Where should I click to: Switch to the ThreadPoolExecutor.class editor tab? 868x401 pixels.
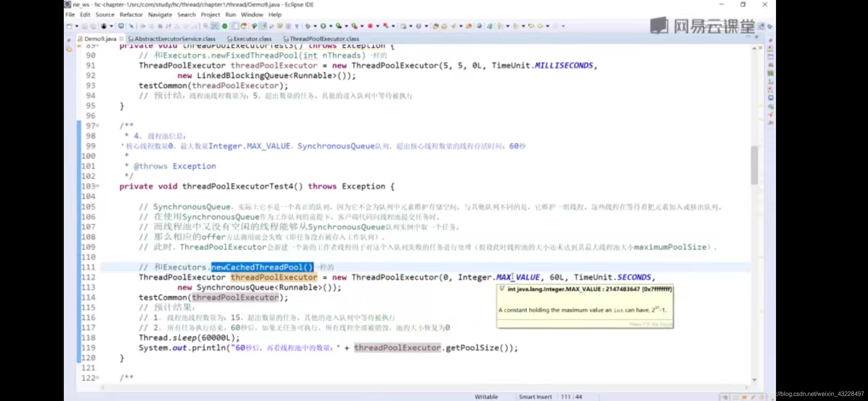(x=321, y=39)
